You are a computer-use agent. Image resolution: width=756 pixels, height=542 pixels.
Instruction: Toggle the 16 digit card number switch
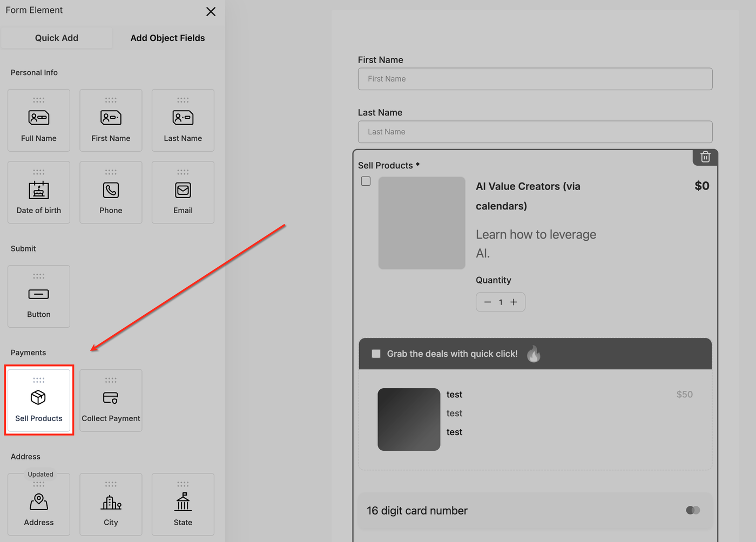[693, 510]
